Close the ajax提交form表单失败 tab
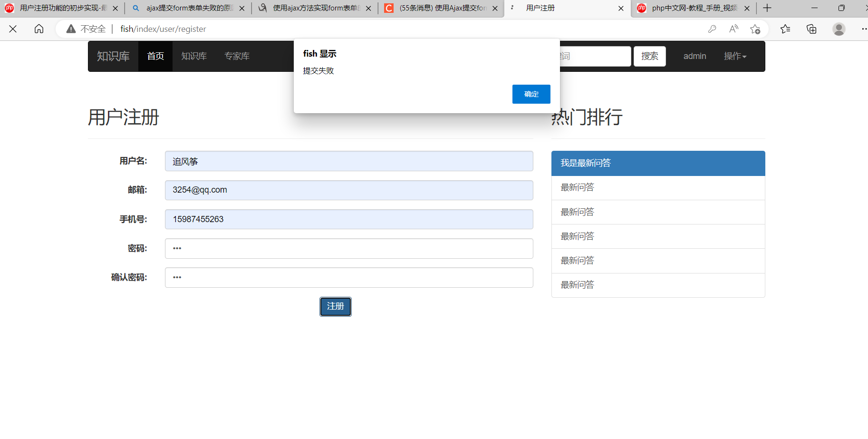Screen dimensions: 868x439 point(242,8)
